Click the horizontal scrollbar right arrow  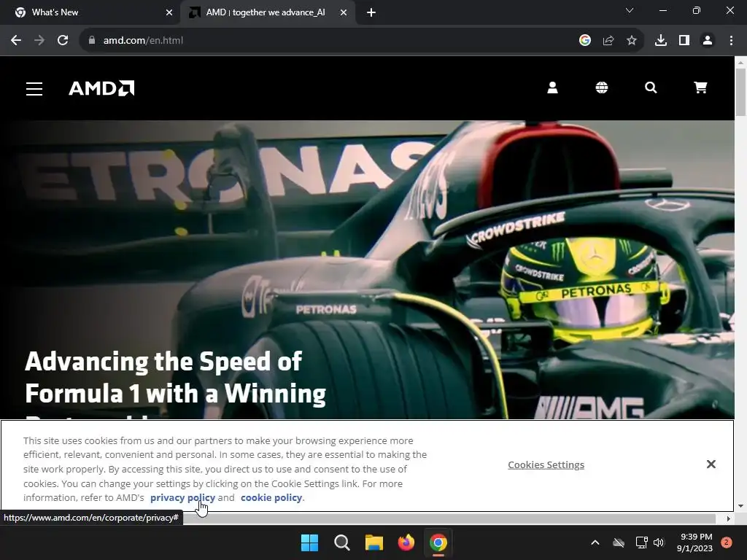pyautogui.click(x=729, y=518)
